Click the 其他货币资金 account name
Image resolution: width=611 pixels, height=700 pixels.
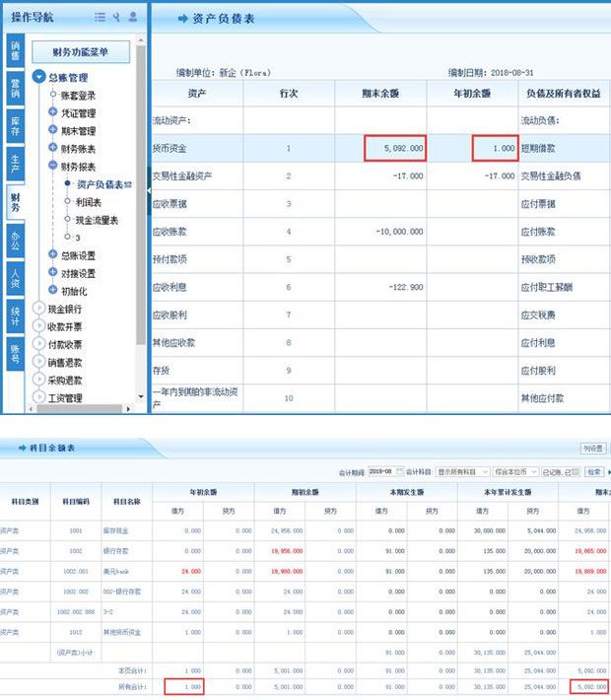(122, 632)
